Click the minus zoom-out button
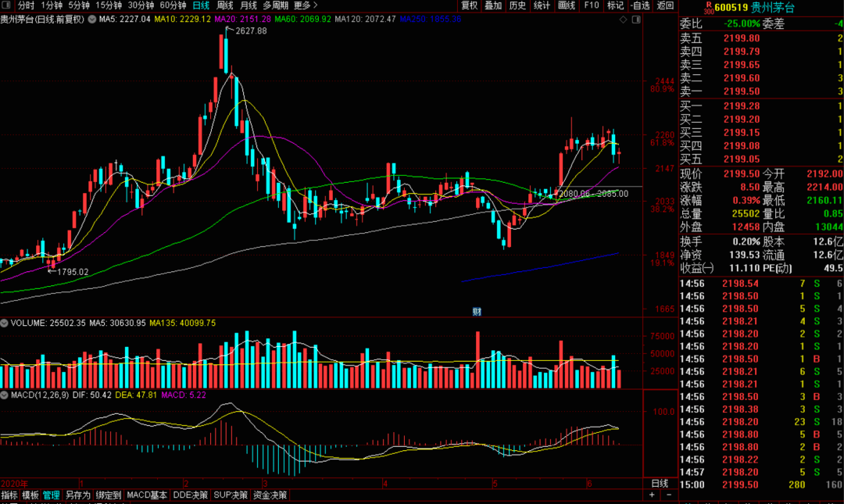844x504 pixels. [x=670, y=495]
